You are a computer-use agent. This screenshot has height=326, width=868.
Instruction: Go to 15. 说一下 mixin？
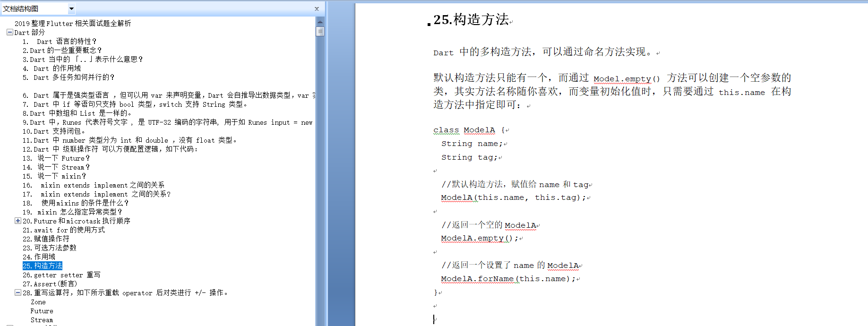coord(54,176)
